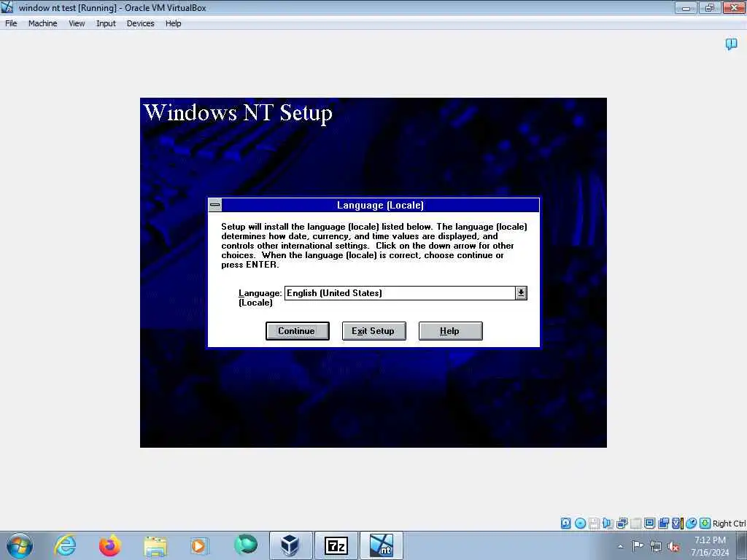
Task: Click the VirtualBox window title bar icon
Action: pyautogui.click(x=7, y=7)
